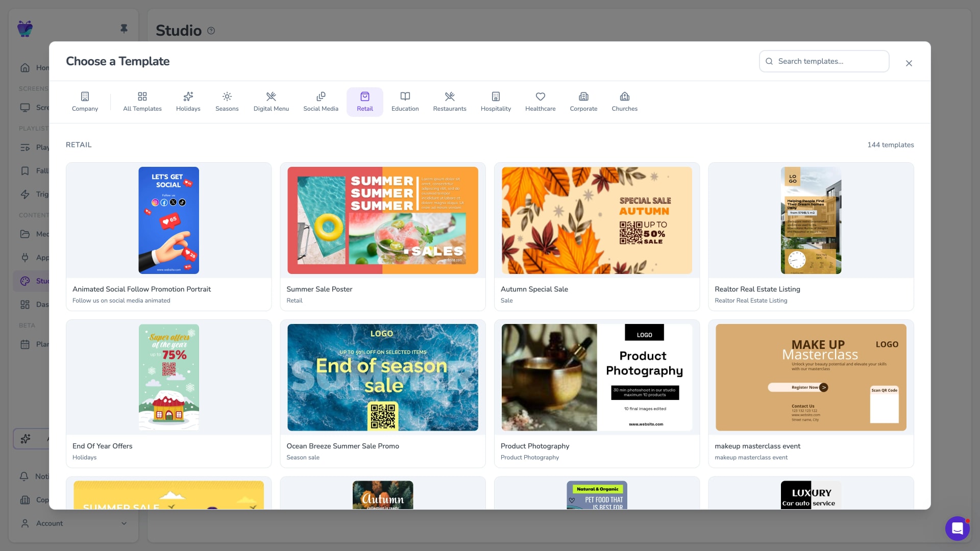This screenshot has width=980, height=551.
Task: Toggle the sidebar pin icon
Action: 124,29
